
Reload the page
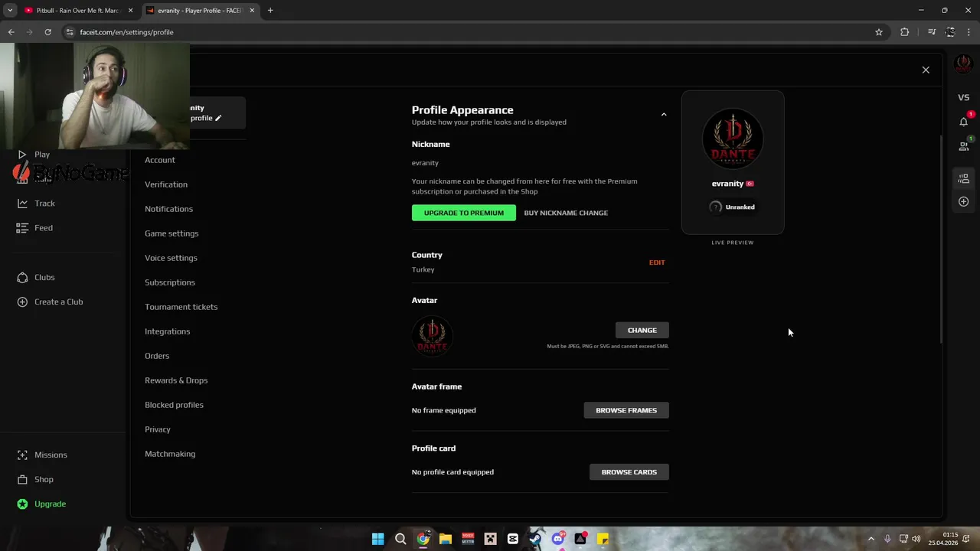47,32
